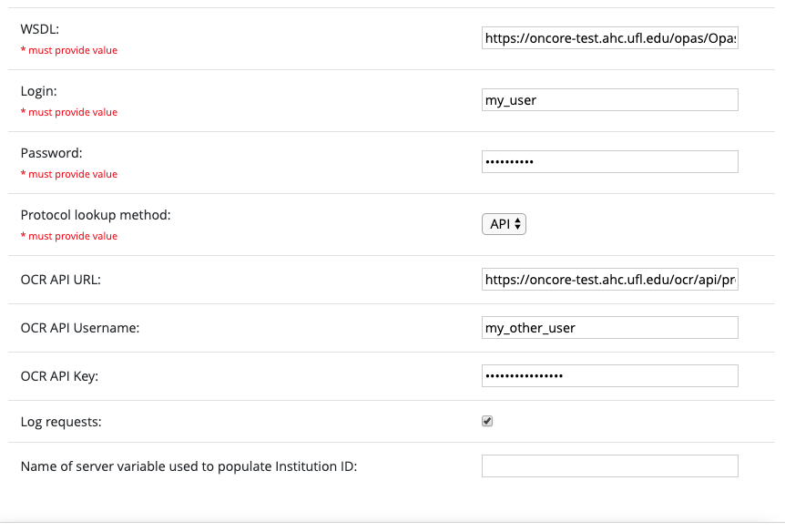The image size is (785, 532).
Task: Focus the OCR API Key field
Action: click(x=609, y=375)
